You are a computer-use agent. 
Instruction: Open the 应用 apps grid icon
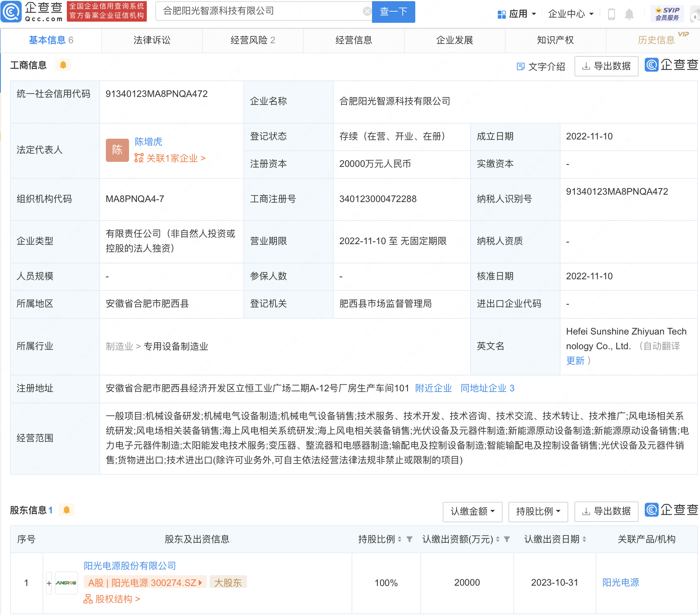(x=501, y=15)
